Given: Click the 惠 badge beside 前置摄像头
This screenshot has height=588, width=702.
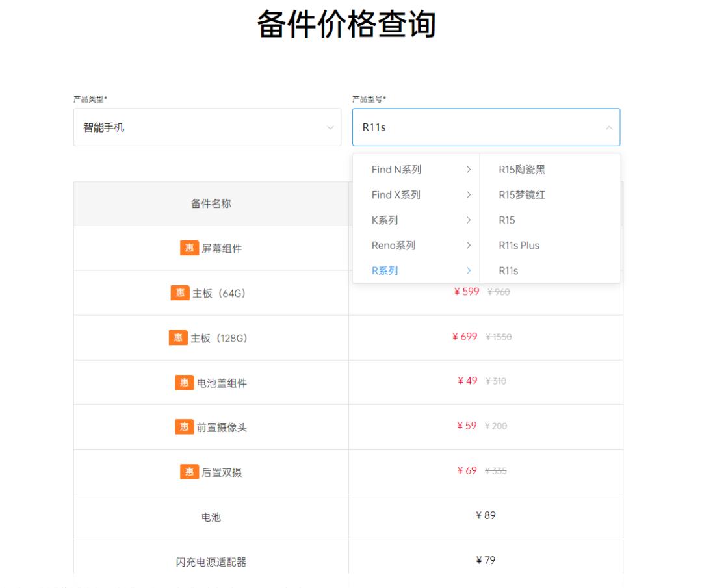Looking at the screenshot, I should pos(185,427).
